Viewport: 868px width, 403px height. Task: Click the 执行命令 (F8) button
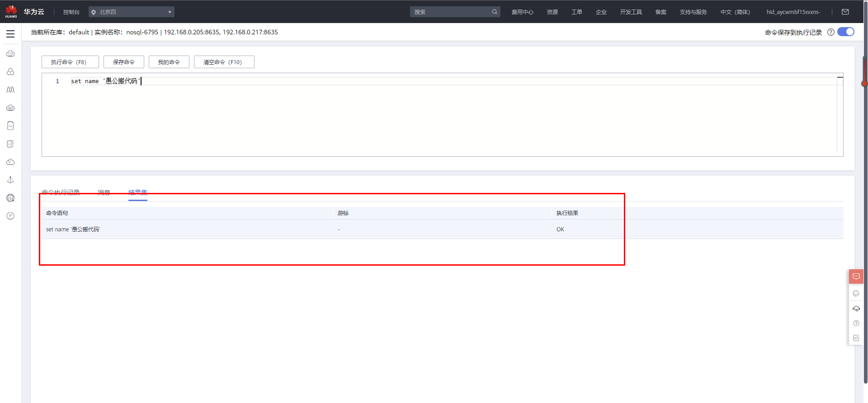click(x=70, y=62)
